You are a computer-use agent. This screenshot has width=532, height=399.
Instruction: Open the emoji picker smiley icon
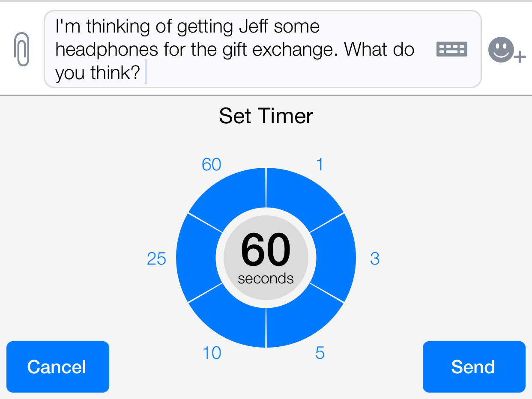pos(507,50)
